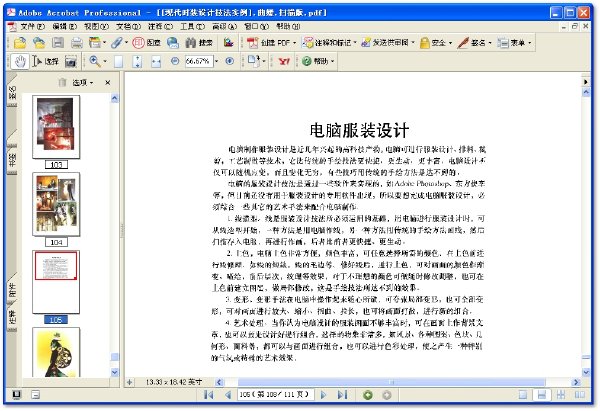This screenshot has width=600, height=411.
Task: Click the Security toolbar button
Action: 436,42
